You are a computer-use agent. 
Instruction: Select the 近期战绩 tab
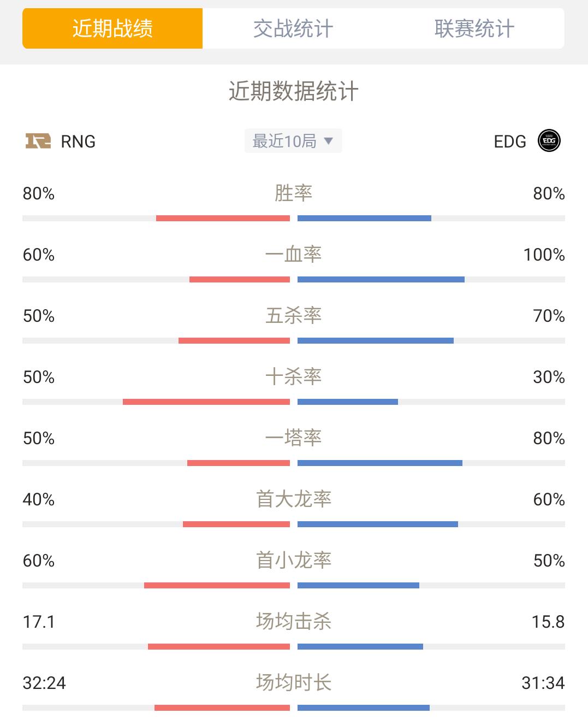[112, 28]
